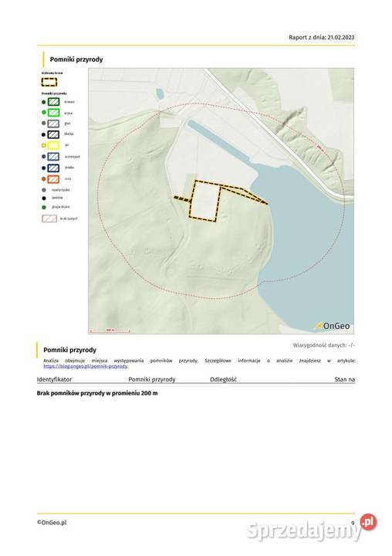392x556 pixels.
Task: Click the Pomniki przyrody column header
Action: click(x=152, y=379)
